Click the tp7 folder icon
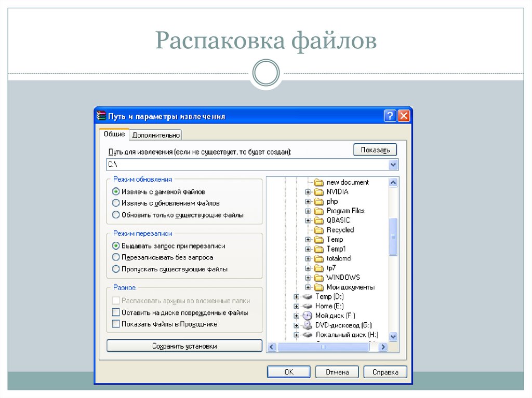Viewport: 532px width, 398px height. 318,268
